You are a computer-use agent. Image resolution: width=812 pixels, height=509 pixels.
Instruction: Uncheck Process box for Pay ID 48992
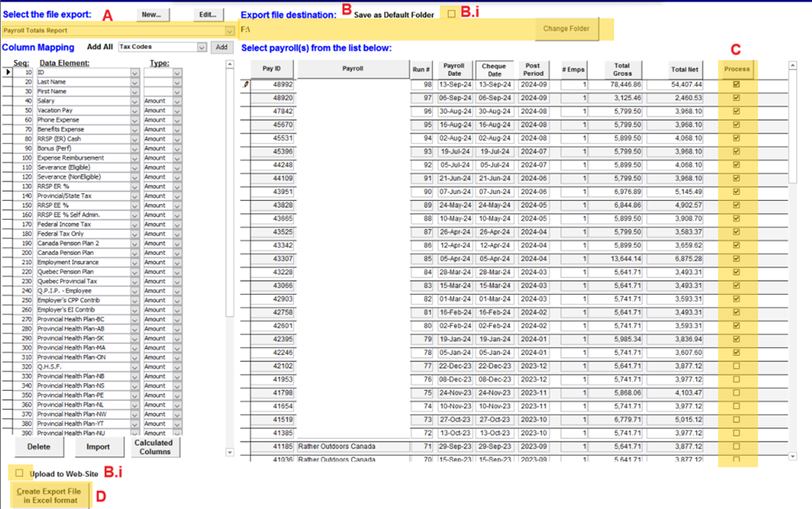(736, 84)
